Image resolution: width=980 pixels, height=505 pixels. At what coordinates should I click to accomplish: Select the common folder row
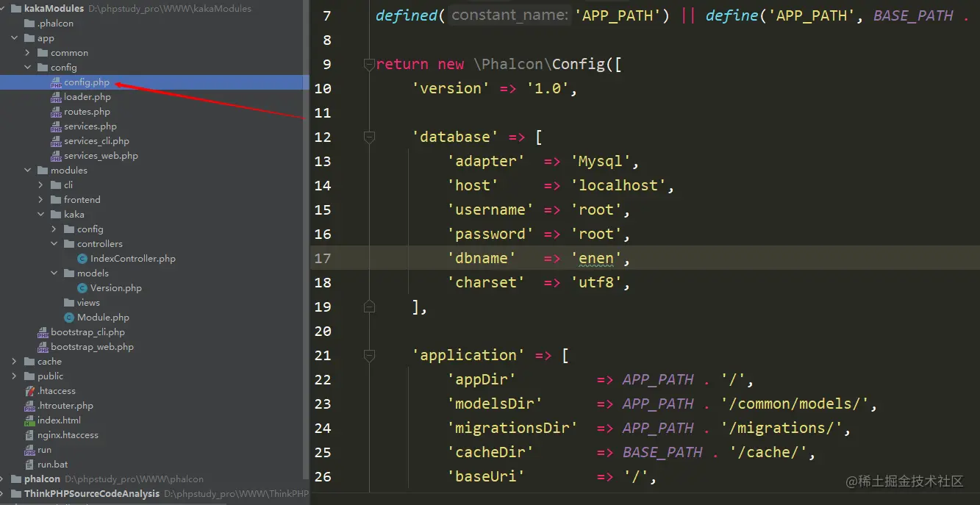click(x=154, y=53)
